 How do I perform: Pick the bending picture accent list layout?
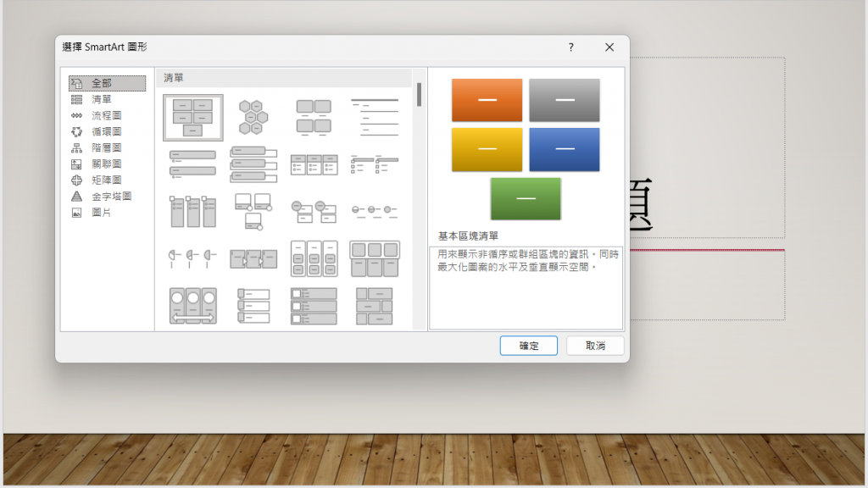click(x=253, y=211)
